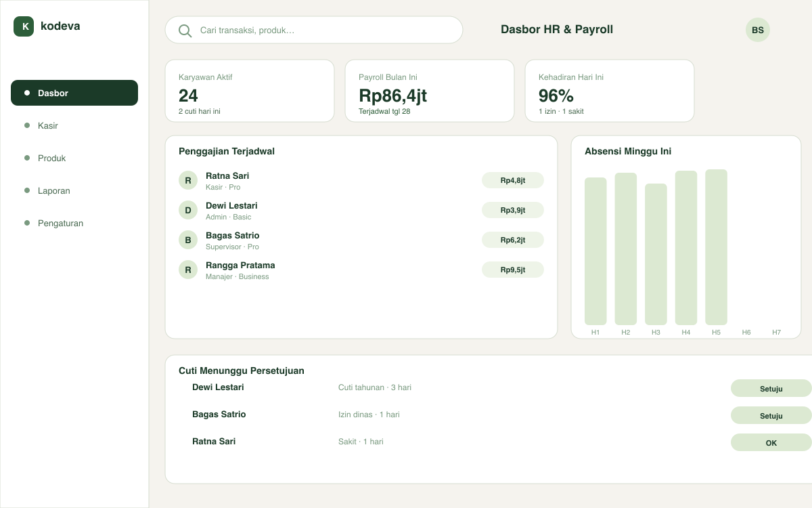
Task: Open Pengaturan in sidebar
Action: point(74,223)
